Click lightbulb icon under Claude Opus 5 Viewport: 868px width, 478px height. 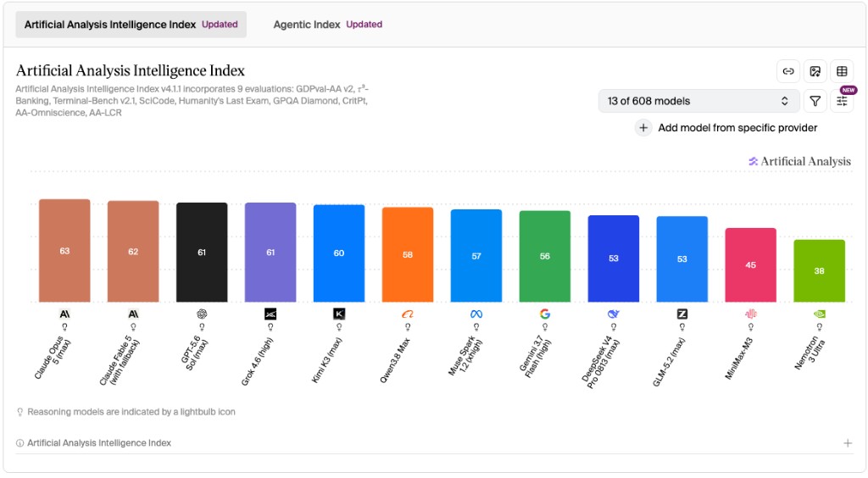pos(64,327)
